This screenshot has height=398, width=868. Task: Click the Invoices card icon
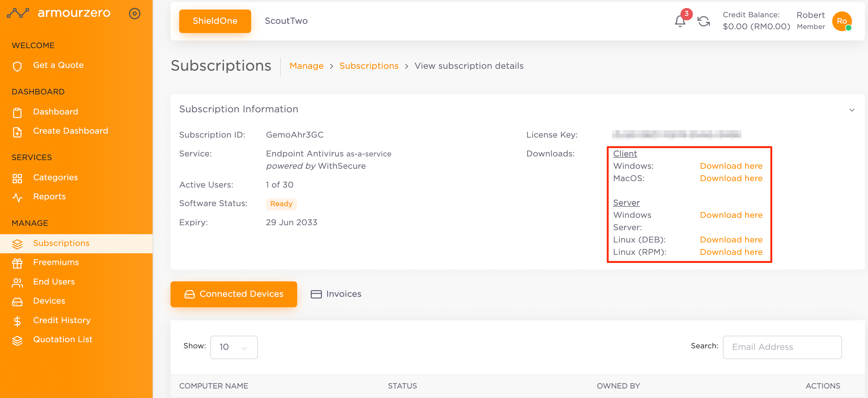(316, 294)
